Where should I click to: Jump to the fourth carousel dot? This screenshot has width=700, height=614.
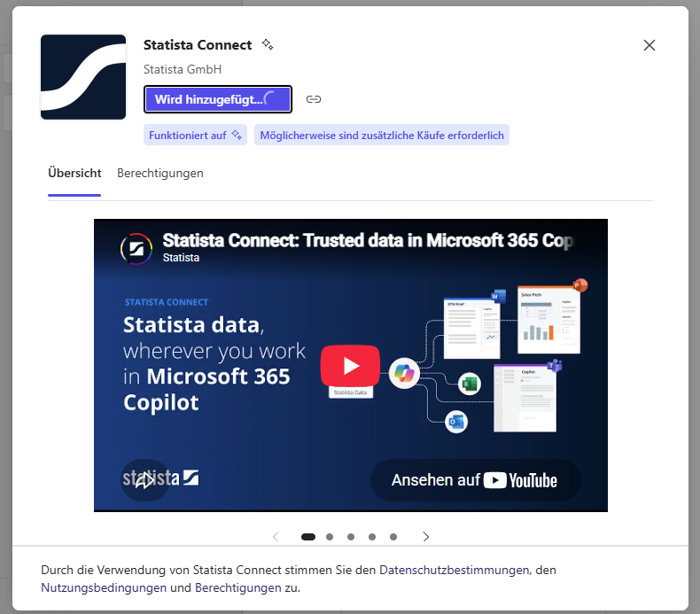click(x=372, y=537)
